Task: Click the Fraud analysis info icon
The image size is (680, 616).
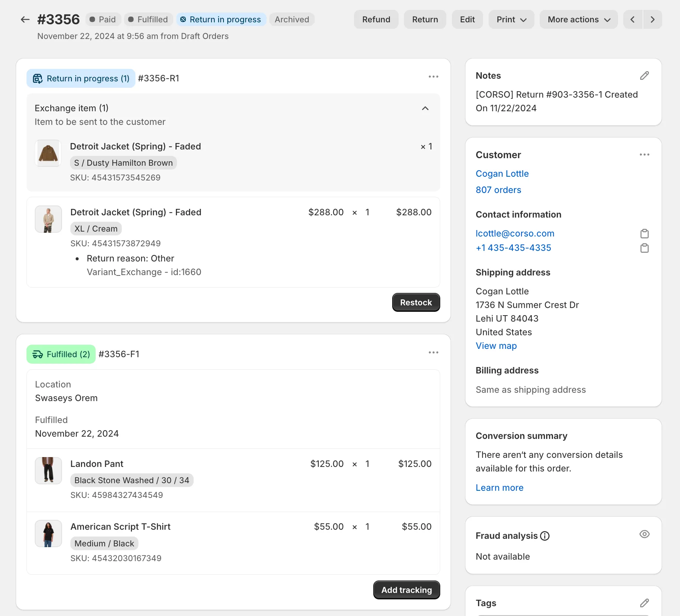Action: [545, 535]
